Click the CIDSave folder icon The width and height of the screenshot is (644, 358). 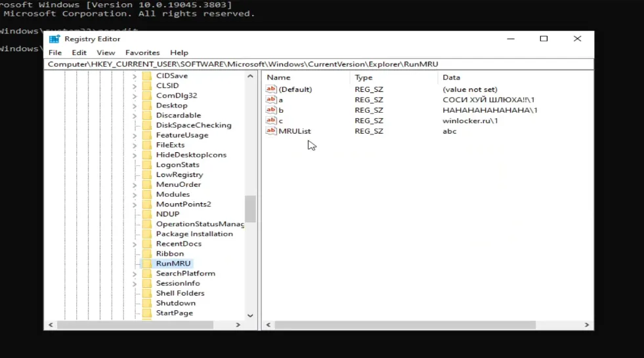point(146,75)
